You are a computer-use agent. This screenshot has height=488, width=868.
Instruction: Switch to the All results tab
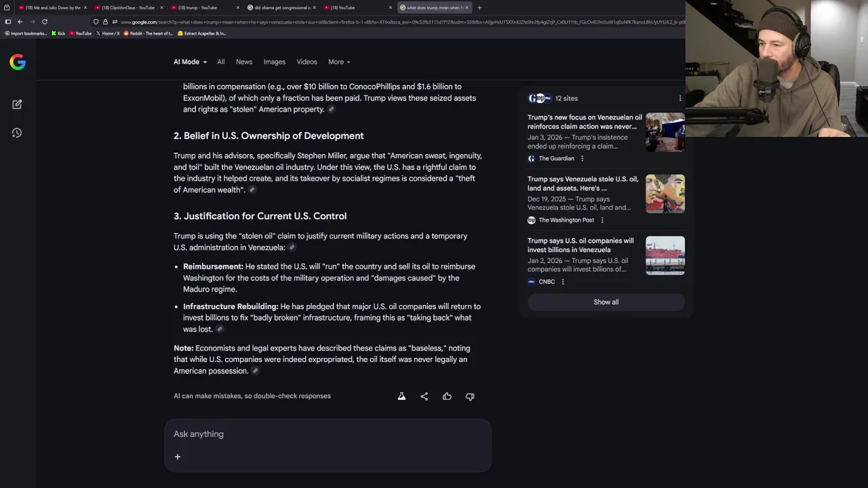pos(221,62)
